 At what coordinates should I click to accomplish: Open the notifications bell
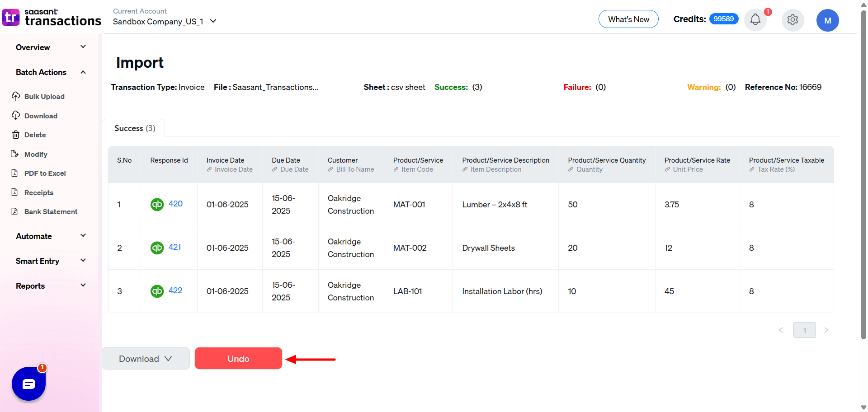click(x=755, y=19)
